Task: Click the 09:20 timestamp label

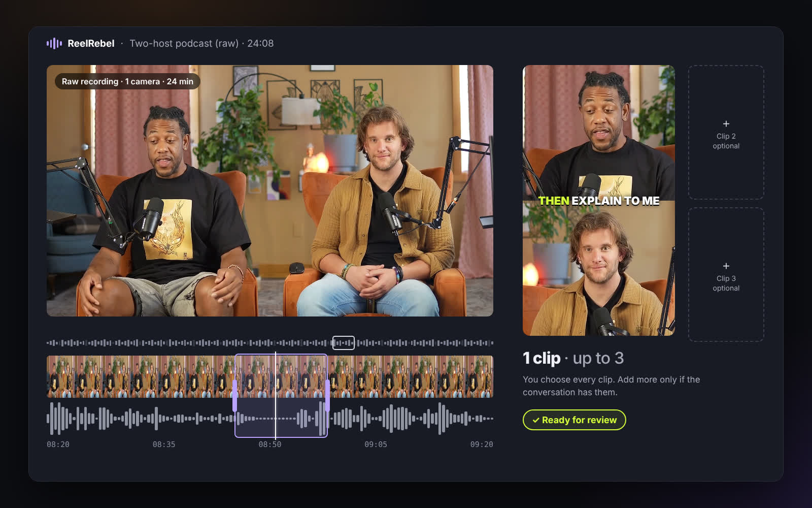Action: pos(482,444)
